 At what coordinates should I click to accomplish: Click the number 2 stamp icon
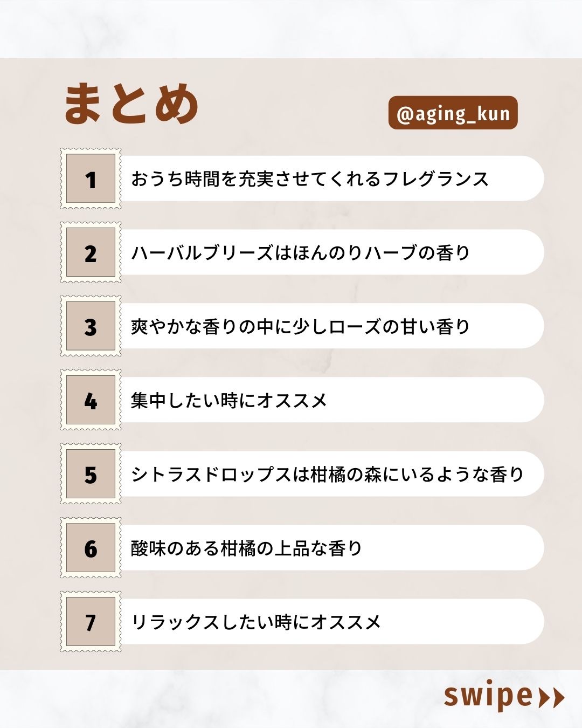(x=91, y=252)
